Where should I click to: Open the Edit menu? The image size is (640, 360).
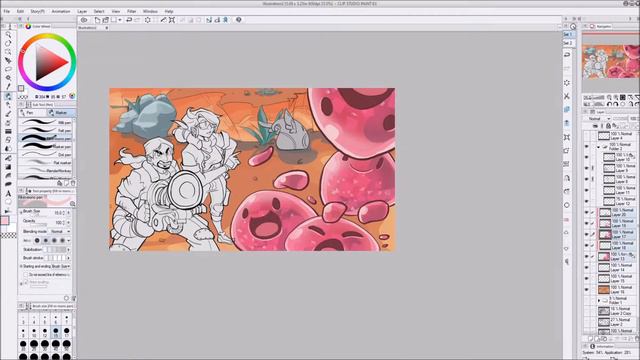point(20,11)
